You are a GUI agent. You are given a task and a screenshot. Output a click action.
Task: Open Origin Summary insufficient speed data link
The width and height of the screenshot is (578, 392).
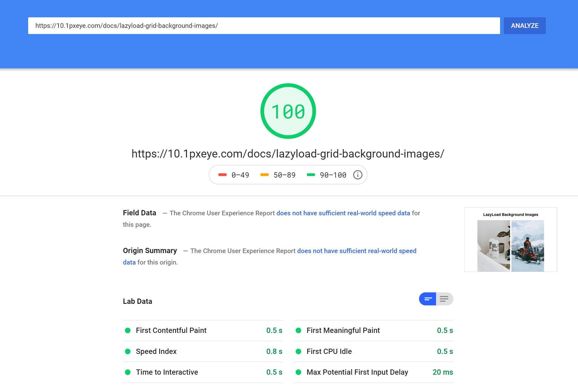356,251
